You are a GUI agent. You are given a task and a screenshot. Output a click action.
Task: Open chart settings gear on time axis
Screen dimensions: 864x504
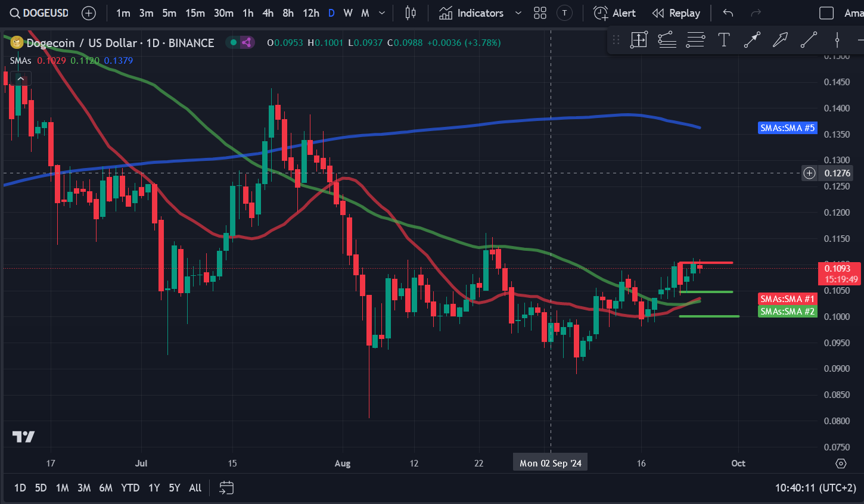pos(841,463)
